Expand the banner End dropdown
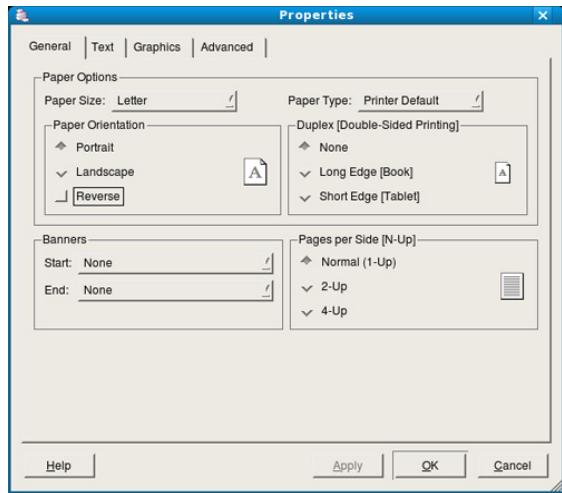Viewport: 562px width, 493px height. (x=176, y=290)
